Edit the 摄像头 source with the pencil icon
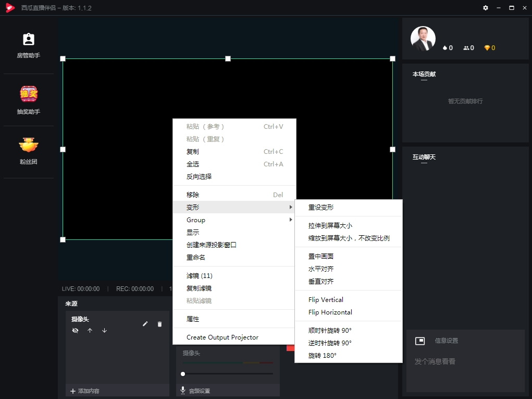 tap(145, 324)
